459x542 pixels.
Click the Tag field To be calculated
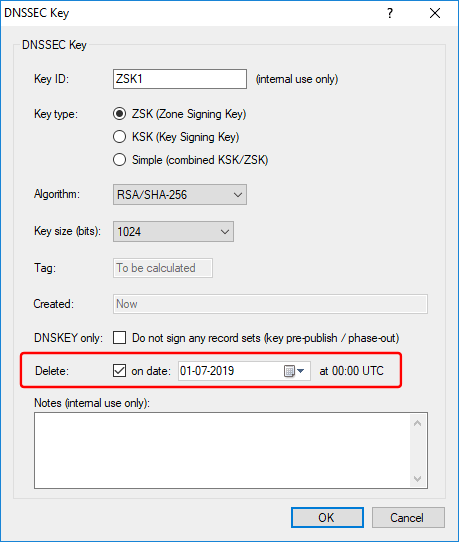tap(163, 268)
